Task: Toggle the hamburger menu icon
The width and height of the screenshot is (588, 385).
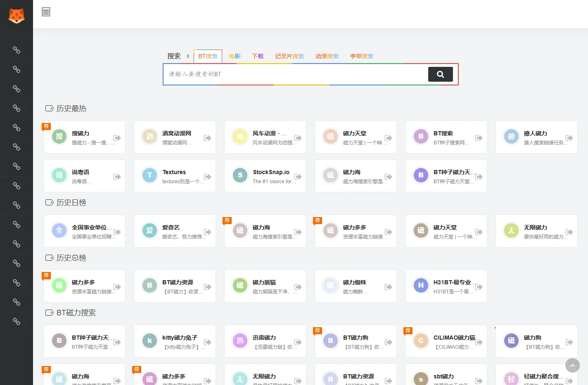Action: tap(46, 12)
